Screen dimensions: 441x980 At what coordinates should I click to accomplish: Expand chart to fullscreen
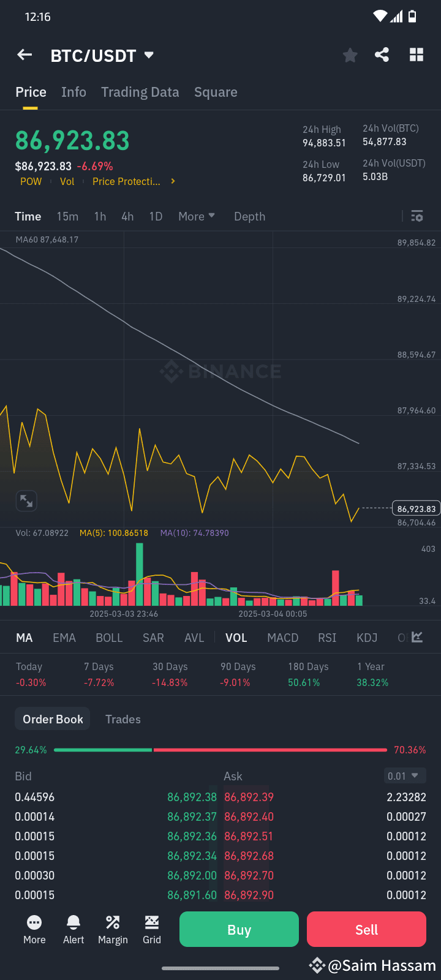[26, 501]
